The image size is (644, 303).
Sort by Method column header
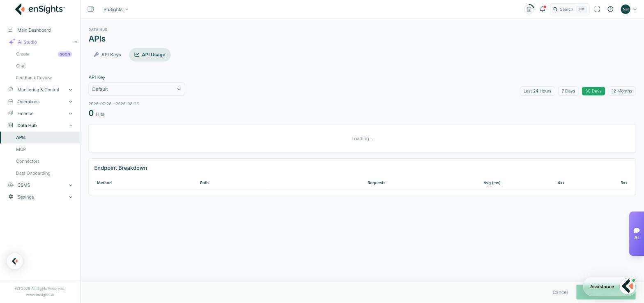104,183
